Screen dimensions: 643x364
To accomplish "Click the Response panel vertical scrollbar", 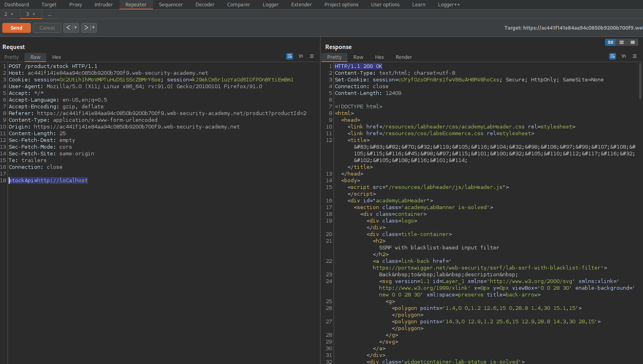I will [x=640, y=81].
